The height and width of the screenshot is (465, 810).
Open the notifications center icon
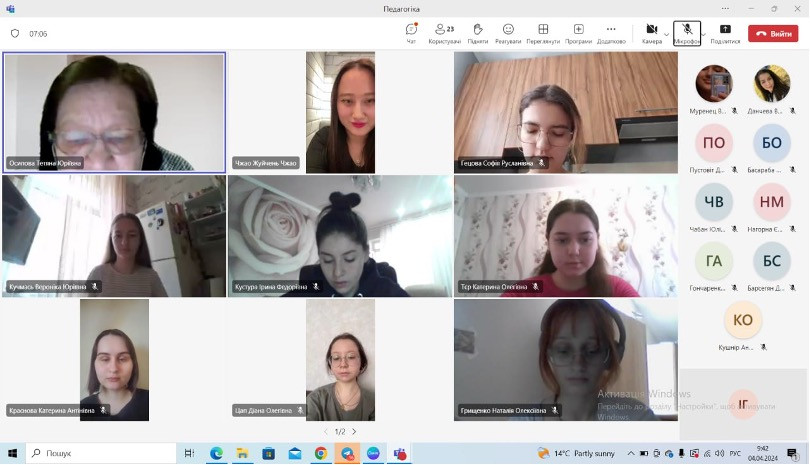792,453
